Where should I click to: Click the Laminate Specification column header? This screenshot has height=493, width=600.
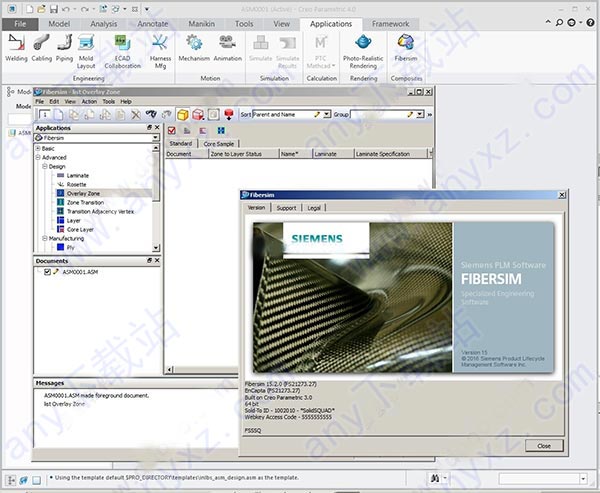pos(390,154)
